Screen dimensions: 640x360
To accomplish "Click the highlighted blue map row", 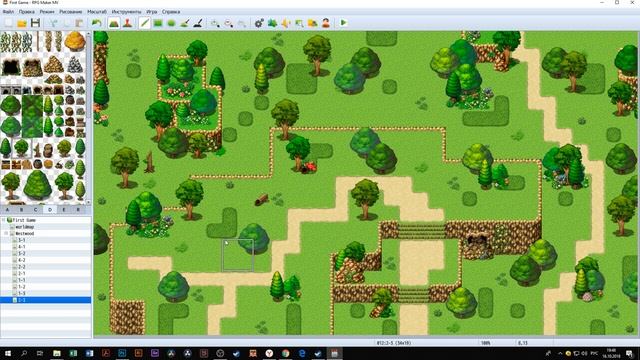I will pos(46,300).
